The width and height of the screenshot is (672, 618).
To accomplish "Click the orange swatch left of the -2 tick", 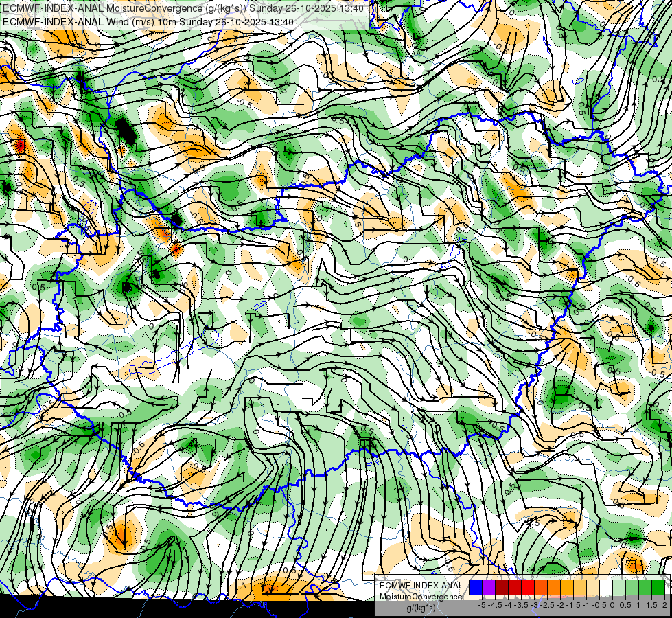I will click(554, 587).
